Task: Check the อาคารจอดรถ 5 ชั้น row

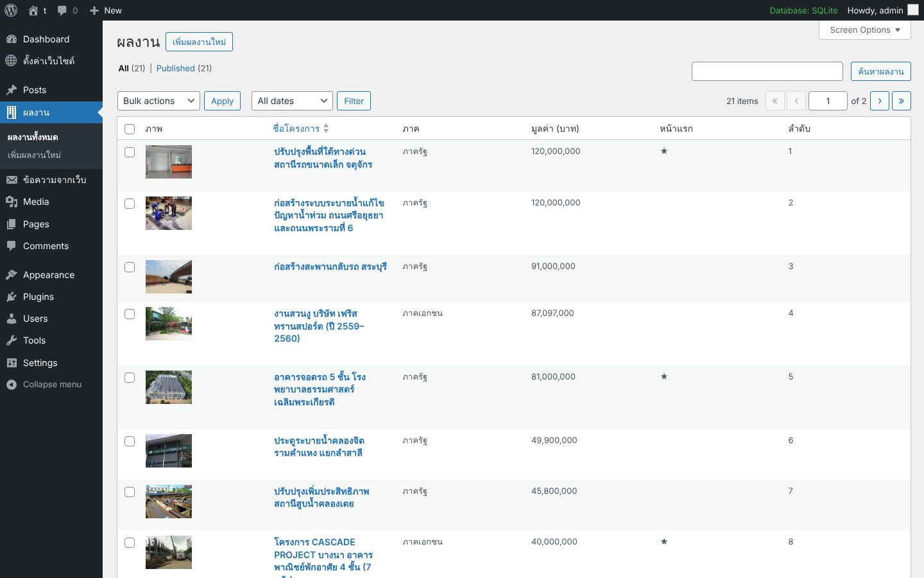Action: coord(130,378)
